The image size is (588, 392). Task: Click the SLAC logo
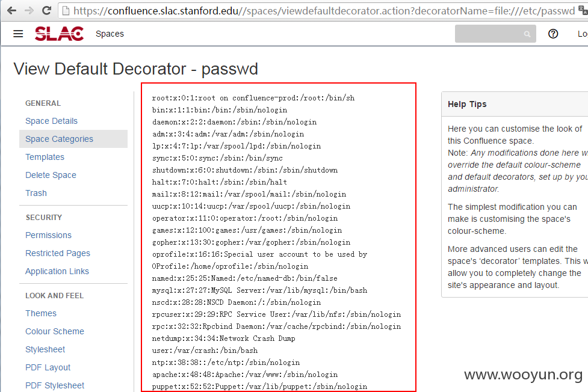[x=59, y=34]
